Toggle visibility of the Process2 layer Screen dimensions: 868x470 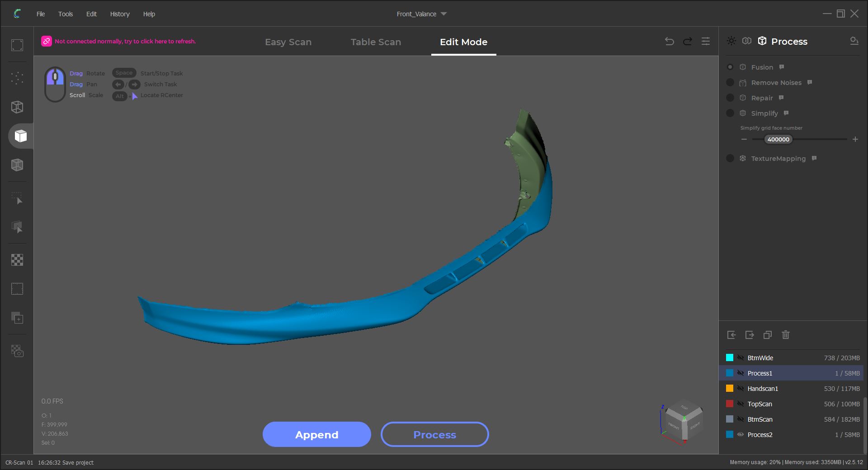tap(741, 435)
